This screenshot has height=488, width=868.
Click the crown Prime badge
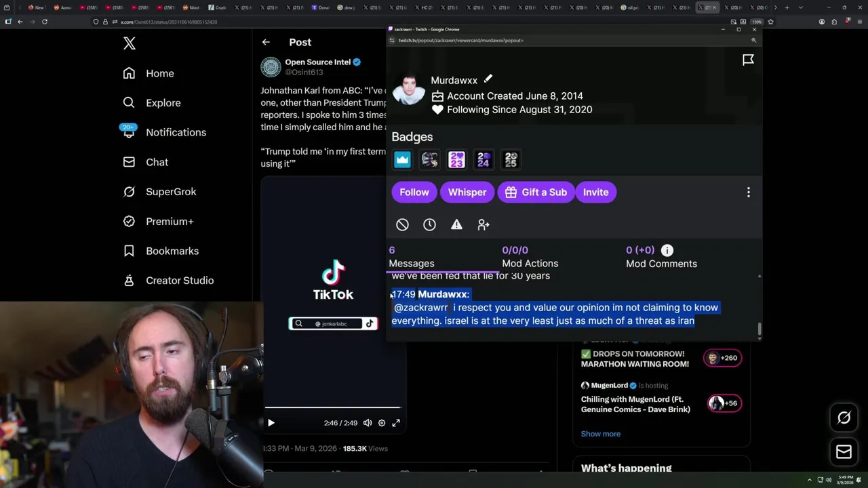tap(402, 159)
